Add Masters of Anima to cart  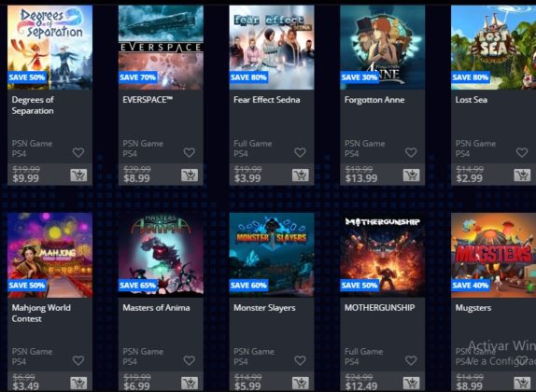point(190,383)
